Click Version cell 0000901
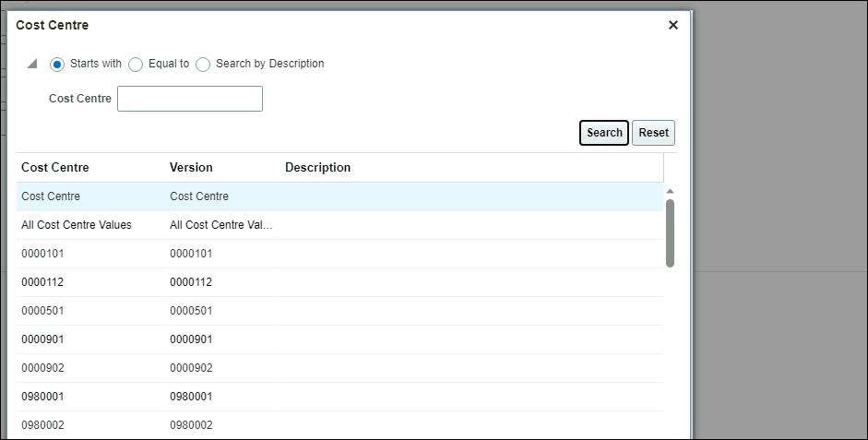The width and height of the screenshot is (868, 440). (191, 339)
